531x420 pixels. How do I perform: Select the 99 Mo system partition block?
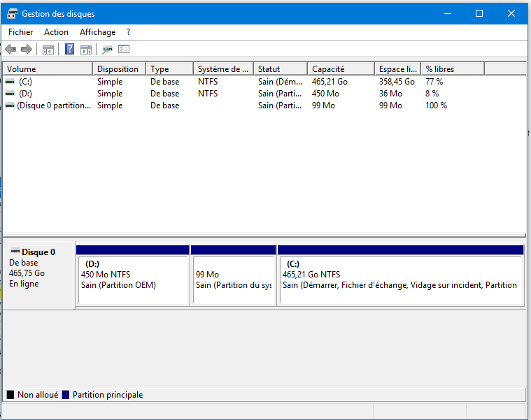233,280
